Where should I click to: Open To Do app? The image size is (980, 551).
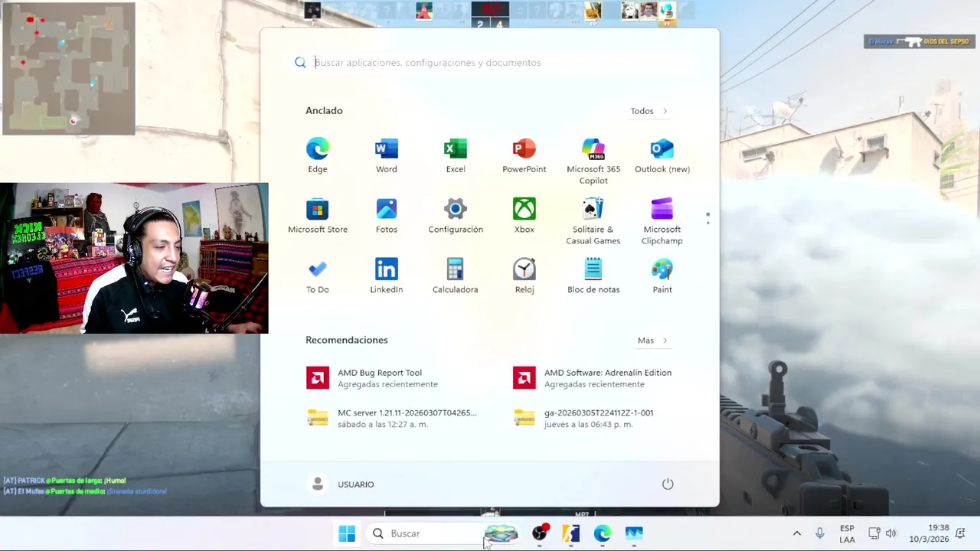(x=318, y=276)
